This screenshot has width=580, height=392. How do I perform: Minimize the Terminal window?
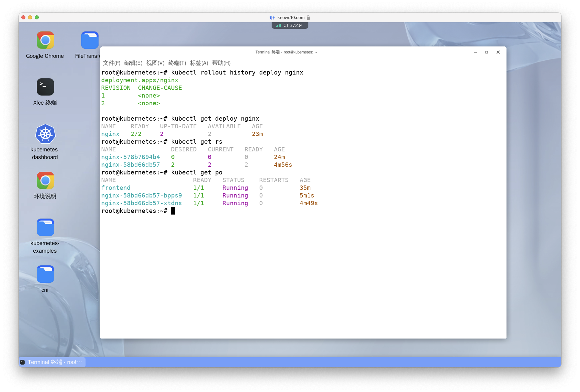click(x=475, y=52)
